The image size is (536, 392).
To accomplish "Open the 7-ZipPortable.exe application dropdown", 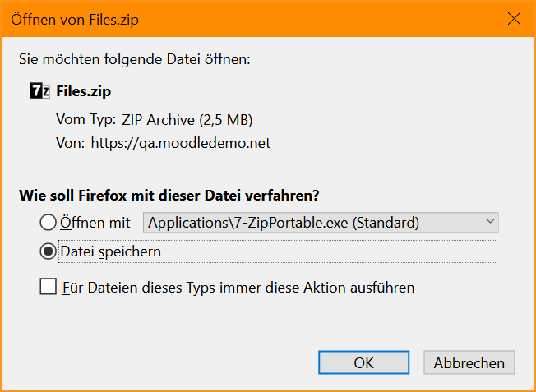I will [321, 223].
